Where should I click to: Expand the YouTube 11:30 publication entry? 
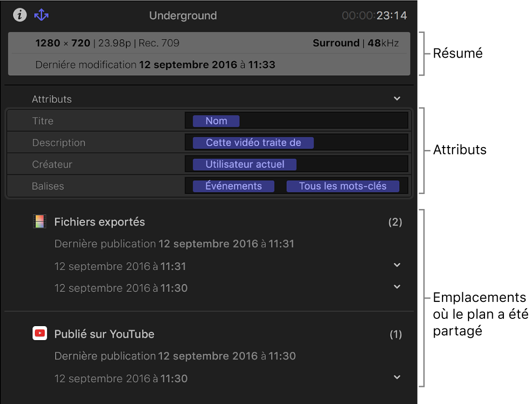point(397,377)
